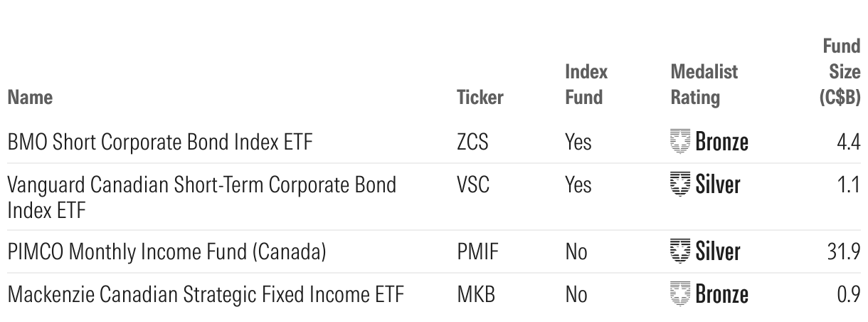Sort by Fund Size column header
The height and width of the screenshot is (322, 868).
click(x=840, y=73)
